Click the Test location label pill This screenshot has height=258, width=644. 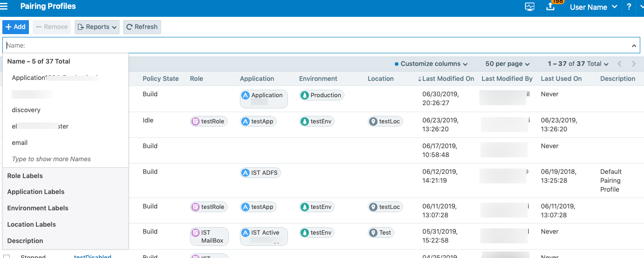click(380, 233)
